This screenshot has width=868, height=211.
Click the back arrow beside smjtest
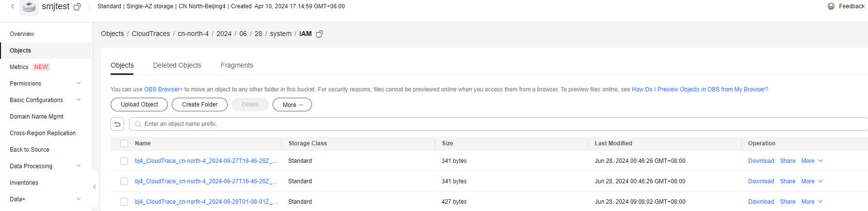[13, 6]
